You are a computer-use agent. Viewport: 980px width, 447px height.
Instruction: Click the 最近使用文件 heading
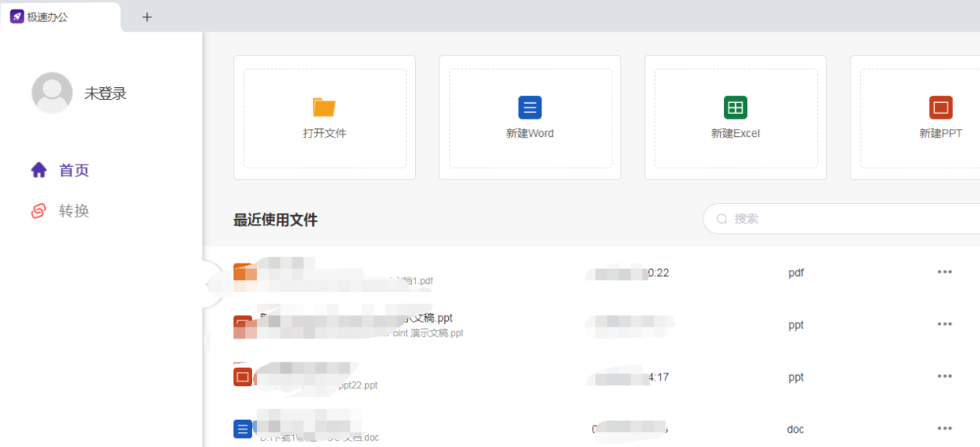point(276,220)
